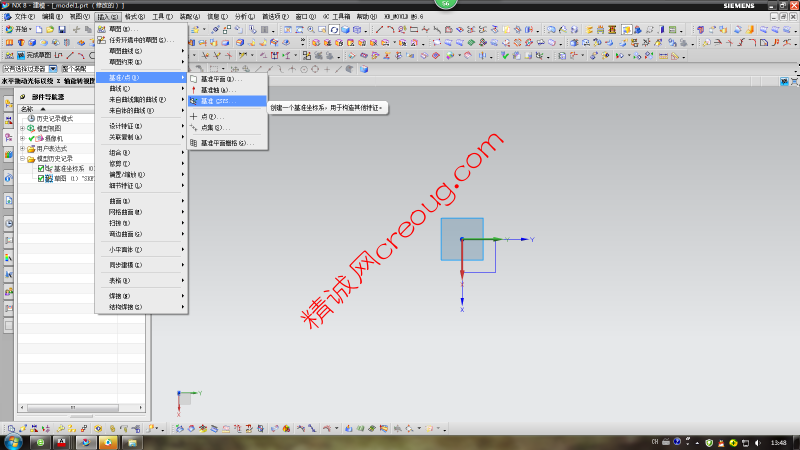Open the History clock icon in resource bar
This screenshot has height=450, width=800.
9,223
